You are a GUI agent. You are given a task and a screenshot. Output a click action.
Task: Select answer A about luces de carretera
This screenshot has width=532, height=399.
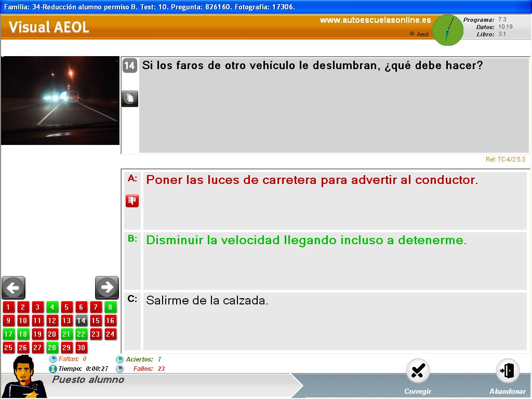312,180
